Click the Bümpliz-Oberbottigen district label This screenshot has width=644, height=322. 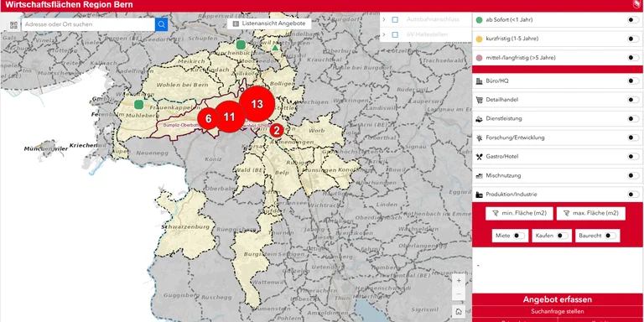pos(181,125)
